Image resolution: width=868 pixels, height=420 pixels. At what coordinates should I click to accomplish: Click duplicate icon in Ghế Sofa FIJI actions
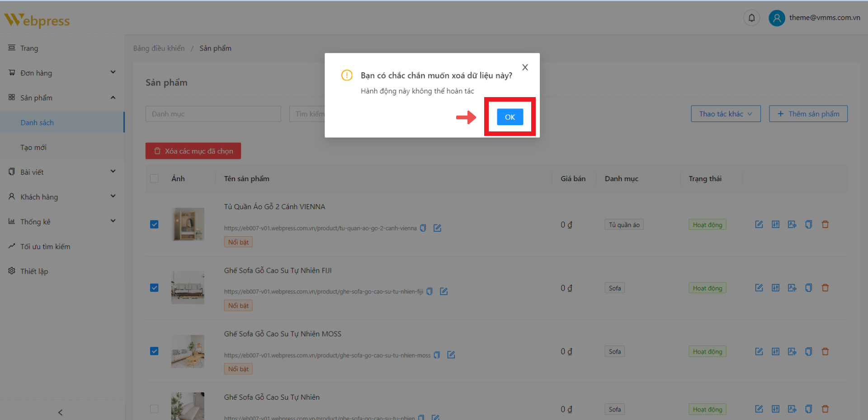pos(808,288)
